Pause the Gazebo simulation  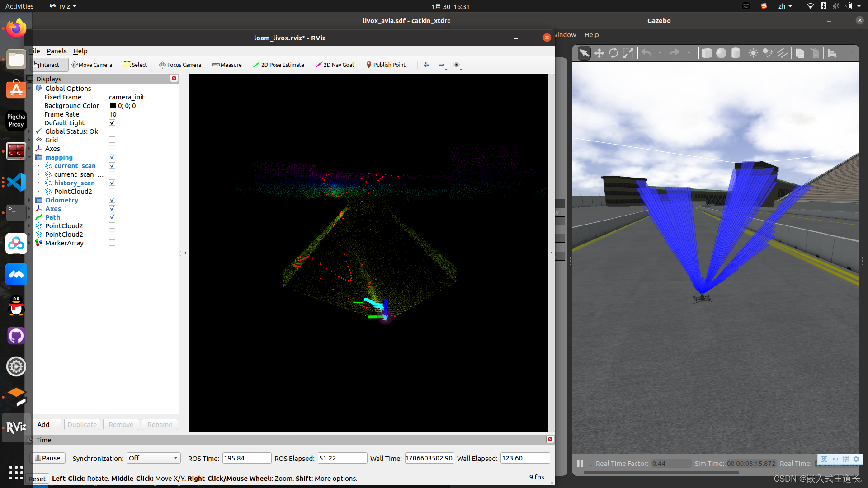tap(580, 463)
